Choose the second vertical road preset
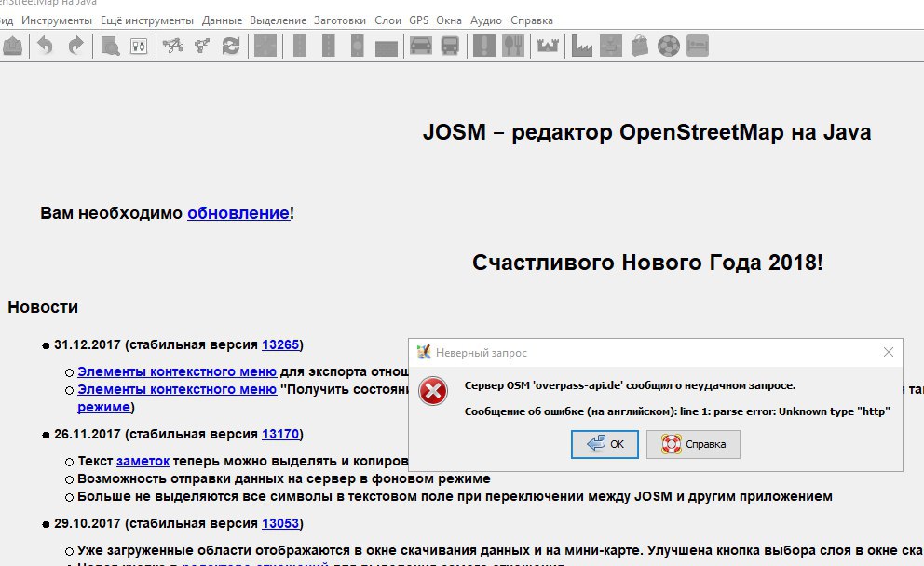The width and height of the screenshot is (924, 566). coord(328,46)
